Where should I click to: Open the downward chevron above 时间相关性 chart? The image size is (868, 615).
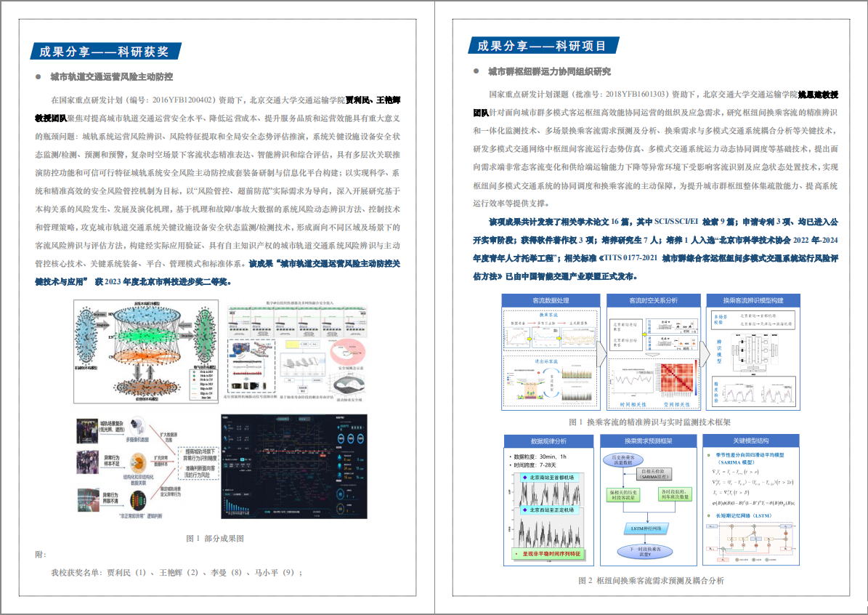652,355
